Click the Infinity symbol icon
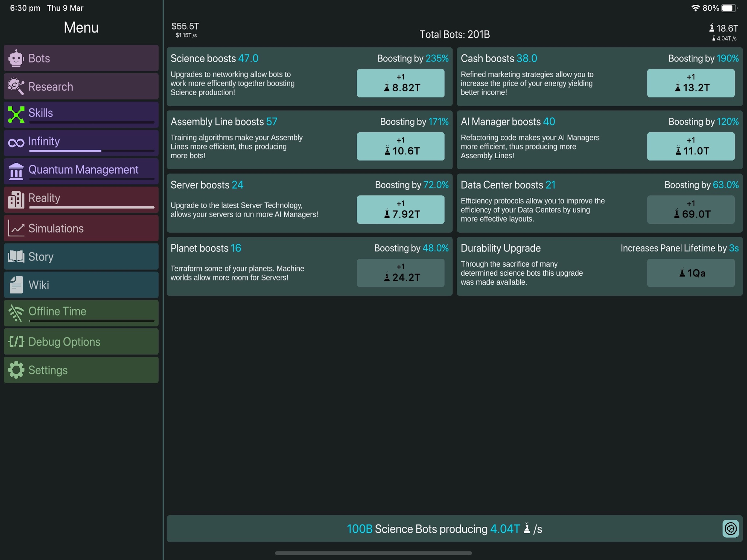This screenshot has width=747, height=560. pos(16,143)
